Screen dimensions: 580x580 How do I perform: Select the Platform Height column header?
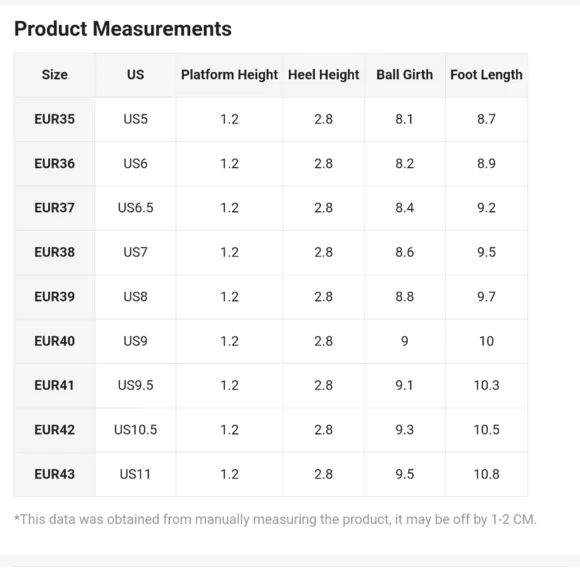(229, 75)
